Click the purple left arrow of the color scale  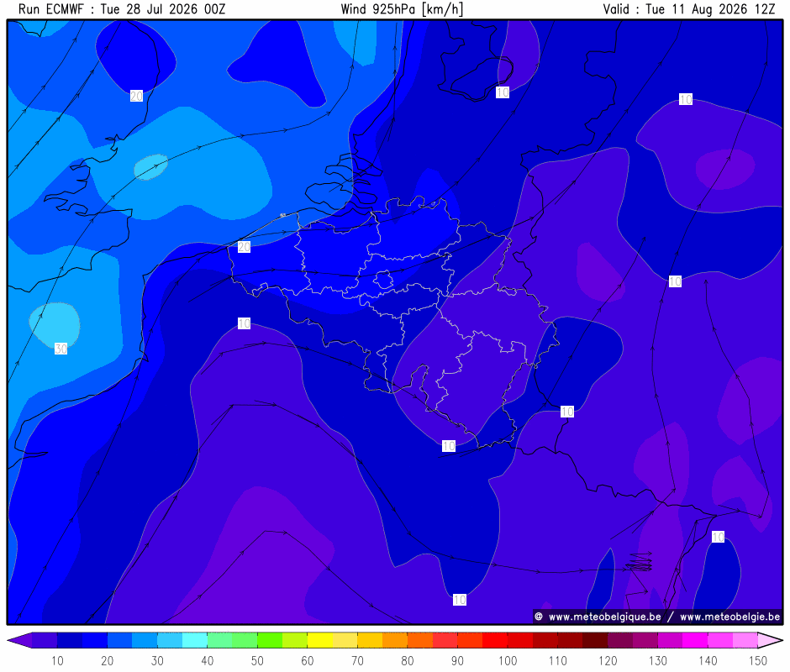click(19, 640)
